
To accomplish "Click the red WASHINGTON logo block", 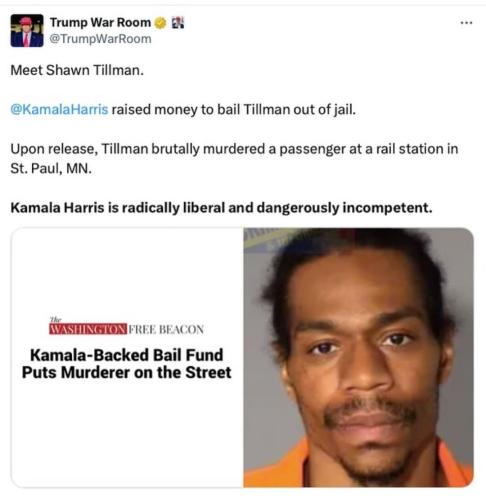I will [x=88, y=329].
